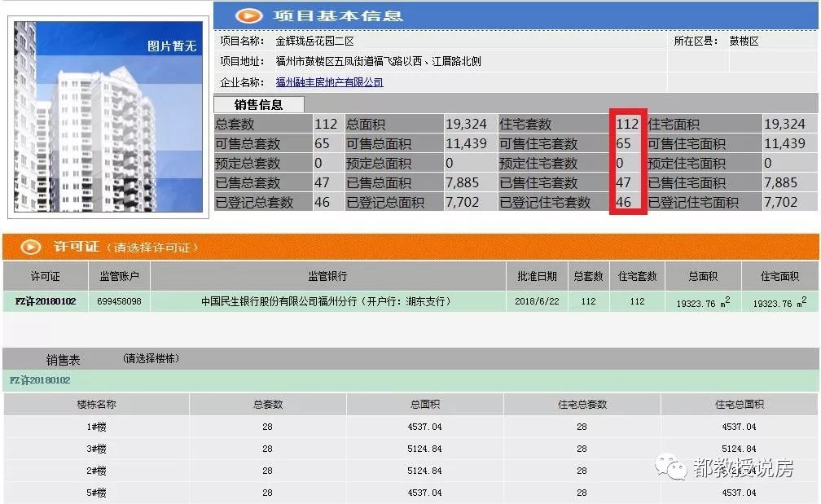Image resolution: width=821 pixels, height=504 pixels.
Task: Select the 5#楼 building row
Action: [x=98, y=492]
